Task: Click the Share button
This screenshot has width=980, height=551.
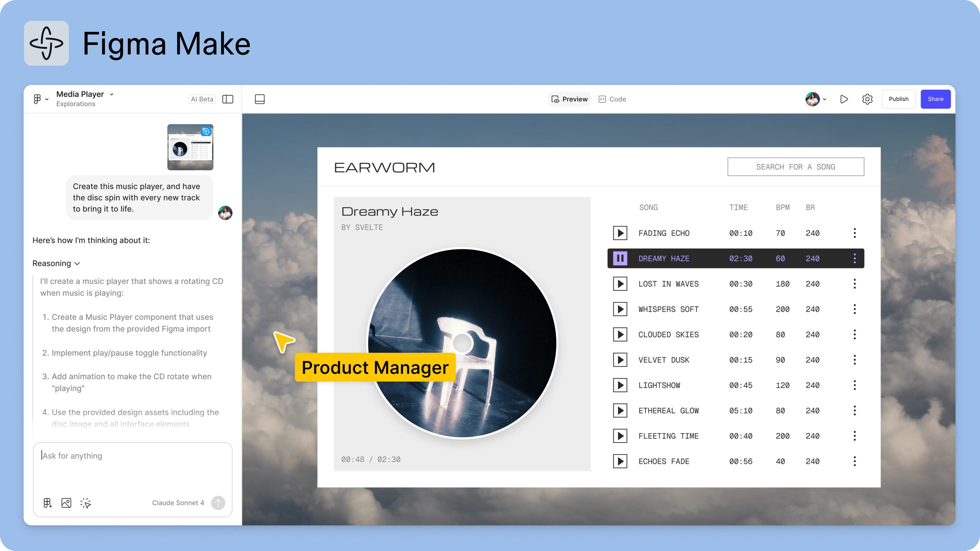Action: [935, 99]
